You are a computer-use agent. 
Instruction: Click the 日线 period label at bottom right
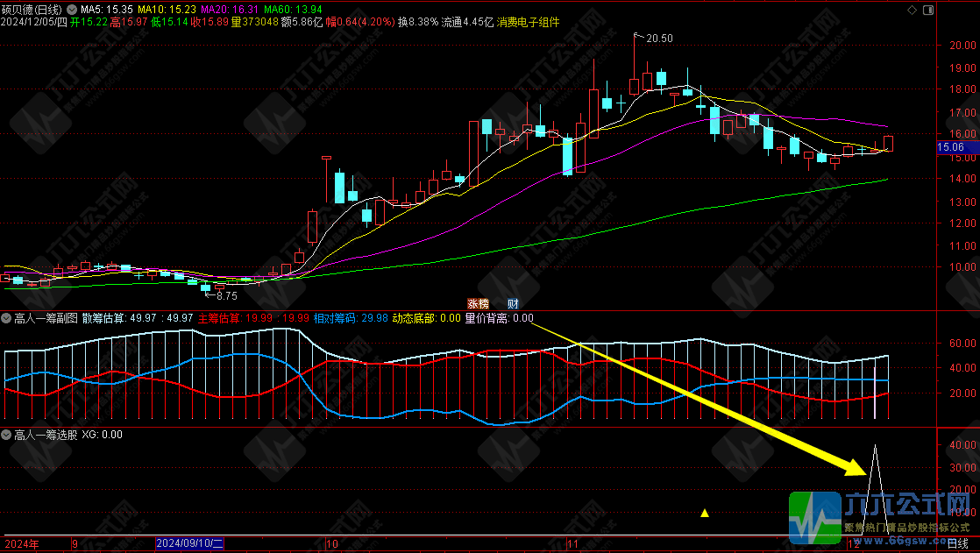click(x=957, y=544)
